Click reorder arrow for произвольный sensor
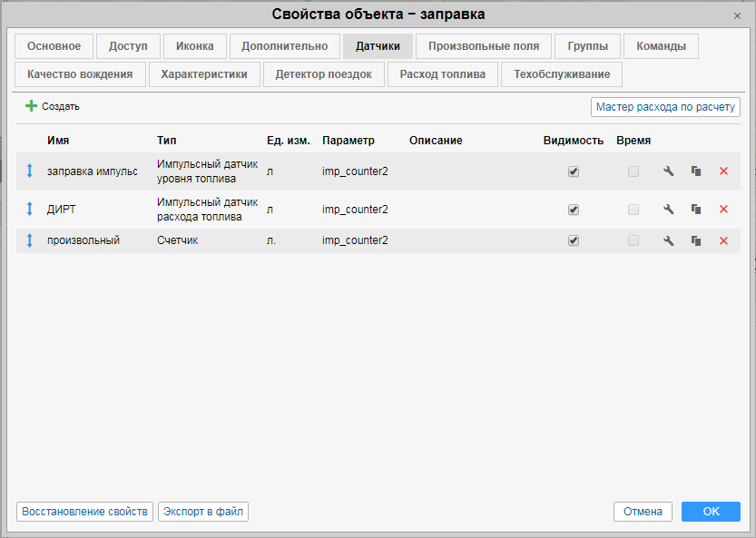The height and width of the screenshot is (538, 756). [29, 240]
